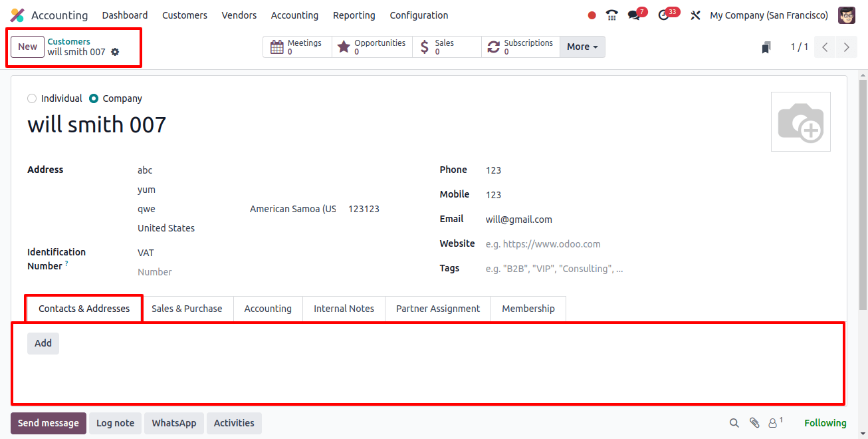This screenshot has height=439, width=868.
Task: Open the user avatar menu
Action: [x=847, y=15]
